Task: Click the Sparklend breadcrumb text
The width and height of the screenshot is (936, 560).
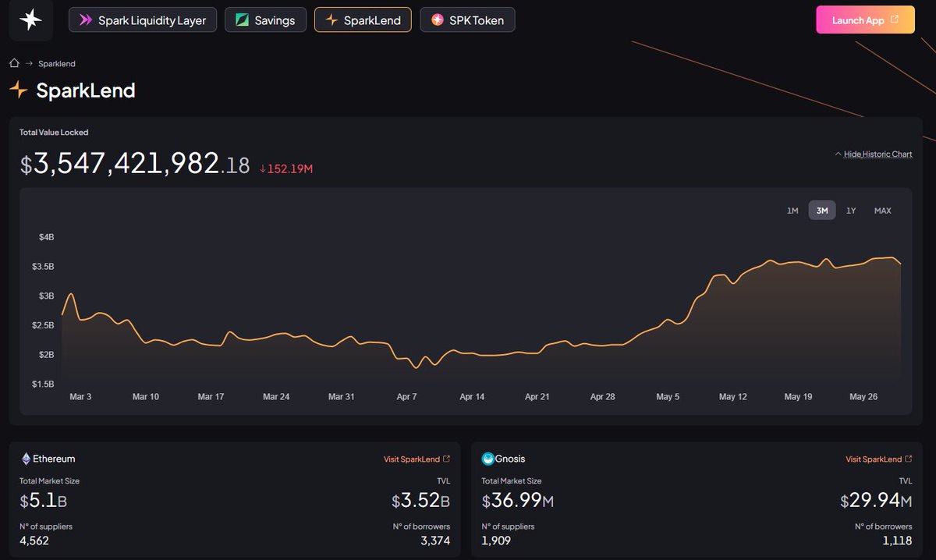Action: [x=57, y=64]
